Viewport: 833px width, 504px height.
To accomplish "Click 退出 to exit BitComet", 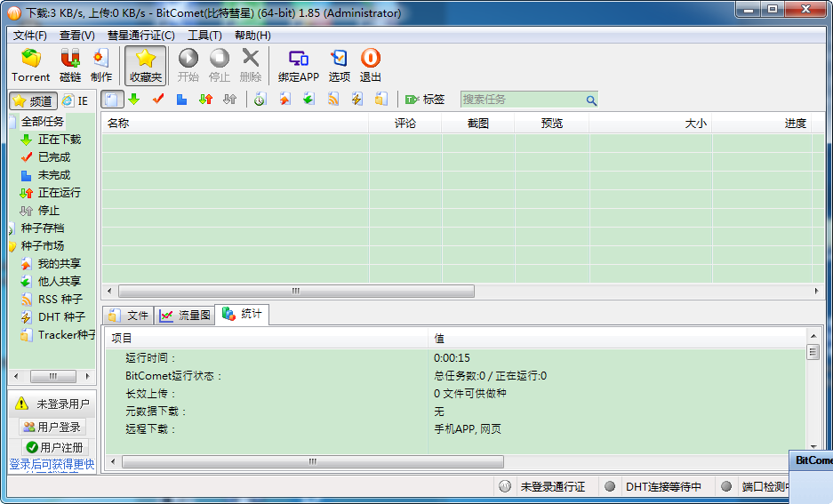I will 371,65.
